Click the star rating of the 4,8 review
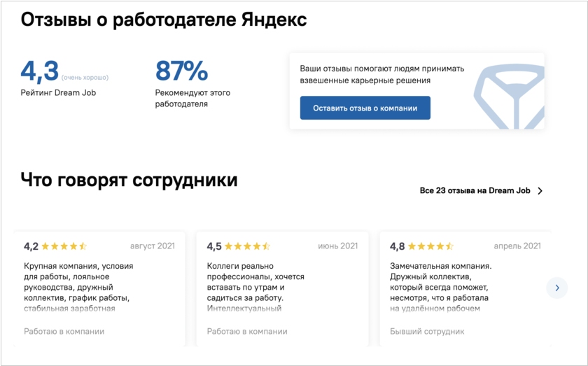The height and width of the screenshot is (366, 588). [x=431, y=246]
